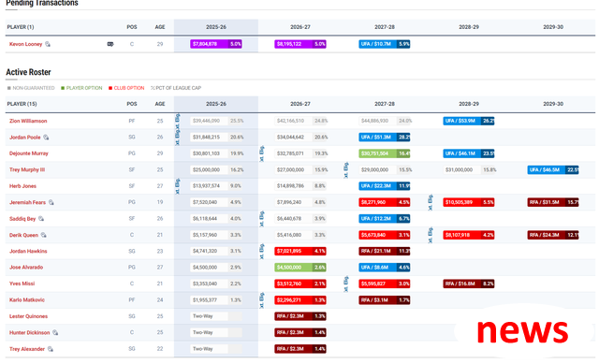Open Jordan Hawkins's player link
The width and height of the screenshot is (599, 364).
28,252
